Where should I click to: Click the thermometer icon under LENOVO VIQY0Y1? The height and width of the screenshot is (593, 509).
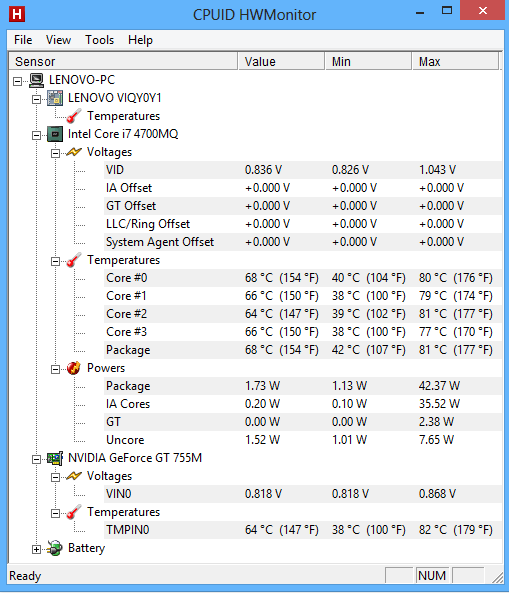(74, 116)
